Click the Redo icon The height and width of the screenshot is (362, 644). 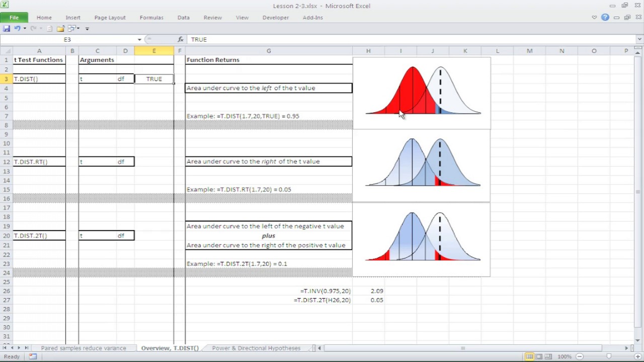(x=33, y=28)
